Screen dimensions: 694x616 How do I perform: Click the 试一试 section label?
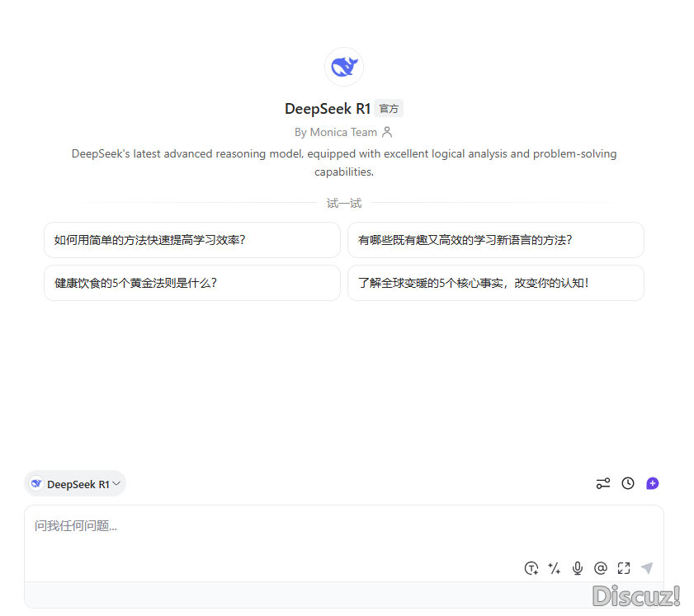344,203
